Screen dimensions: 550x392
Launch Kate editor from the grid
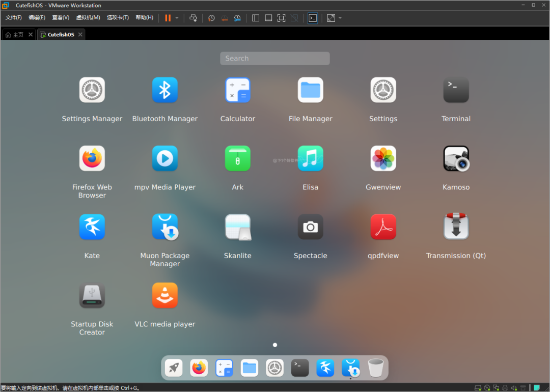tap(92, 227)
